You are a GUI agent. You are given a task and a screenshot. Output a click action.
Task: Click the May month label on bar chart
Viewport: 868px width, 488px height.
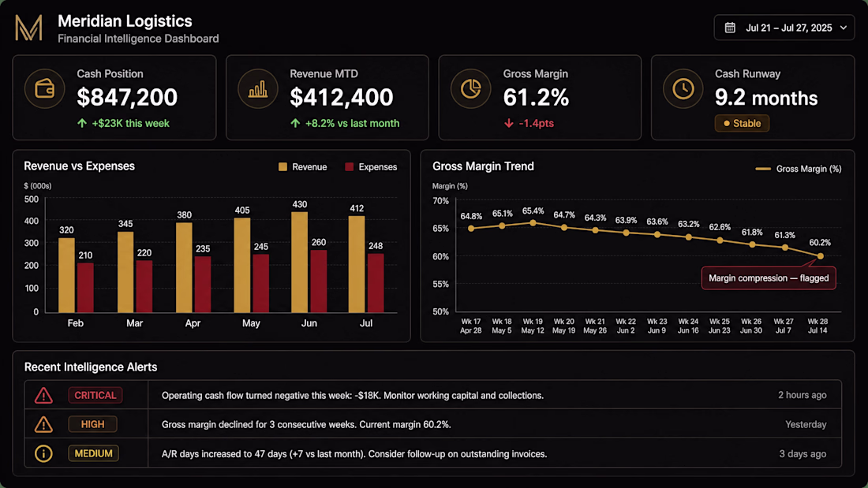(251, 323)
